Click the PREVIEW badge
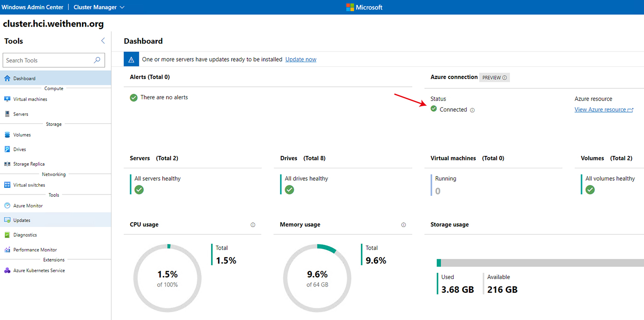The height and width of the screenshot is (320, 644). (495, 78)
